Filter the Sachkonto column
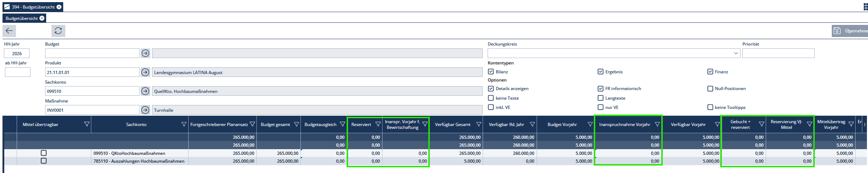This screenshot has width=868, height=173. [184, 124]
